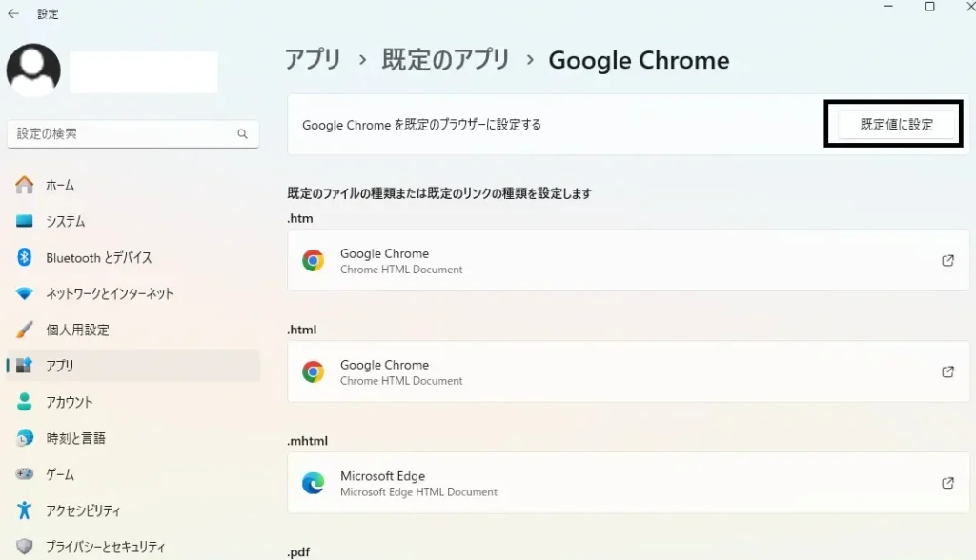
Task: Open external link icon for .mhtml
Action: pyautogui.click(x=947, y=483)
